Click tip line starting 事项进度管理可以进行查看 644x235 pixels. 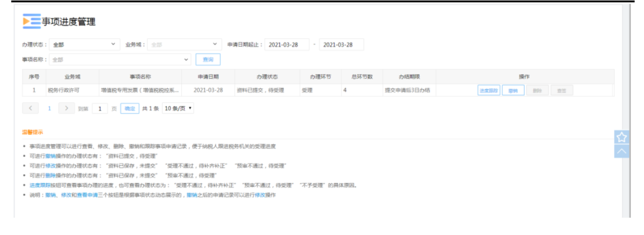[153, 146]
